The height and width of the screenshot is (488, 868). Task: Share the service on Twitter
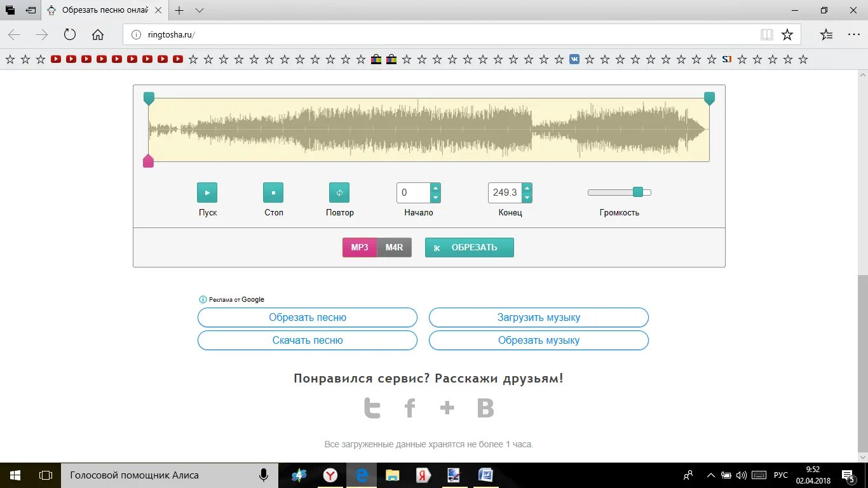(x=372, y=408)
